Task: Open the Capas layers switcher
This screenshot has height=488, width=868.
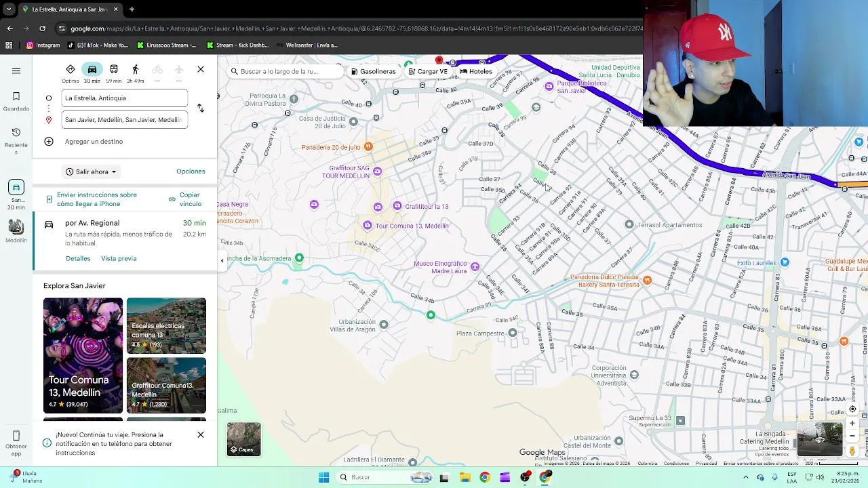Action: [x=244, y=439]
